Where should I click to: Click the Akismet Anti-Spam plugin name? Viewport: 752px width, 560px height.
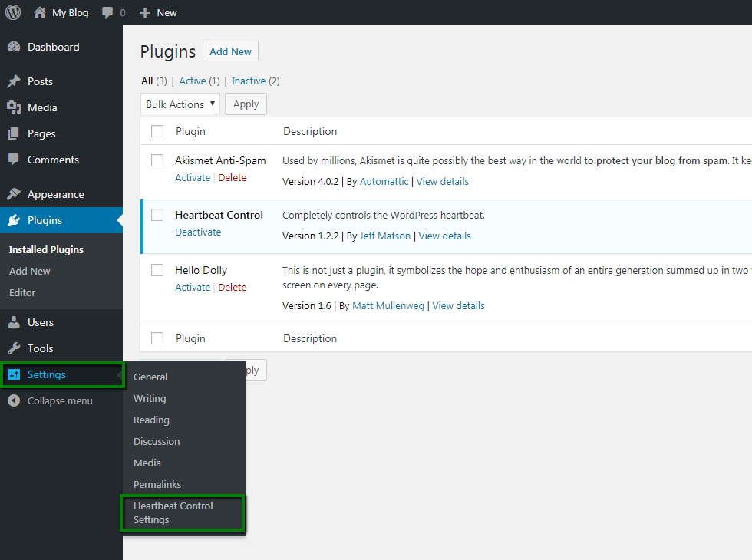tap(220, 160)
